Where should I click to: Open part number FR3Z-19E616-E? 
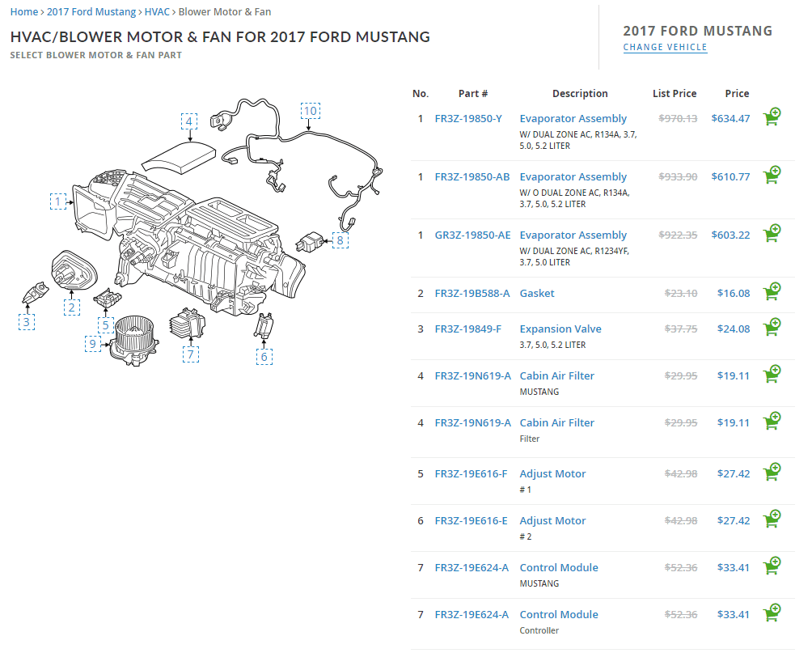(472, 521)
